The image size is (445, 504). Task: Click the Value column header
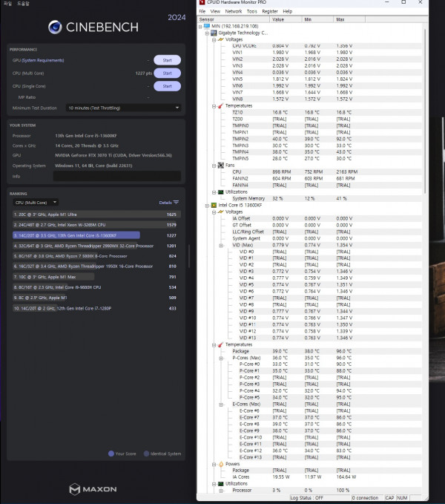[x=286, y=19]
